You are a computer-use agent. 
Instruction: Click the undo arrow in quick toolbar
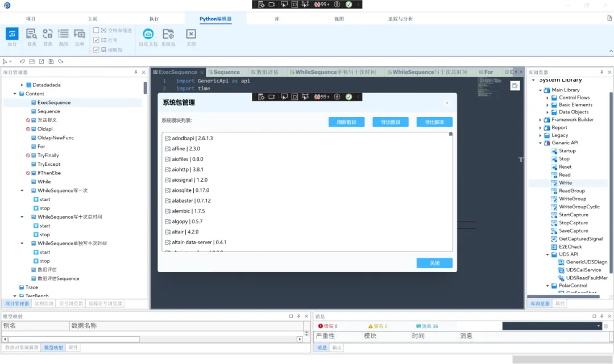(22, 61)
